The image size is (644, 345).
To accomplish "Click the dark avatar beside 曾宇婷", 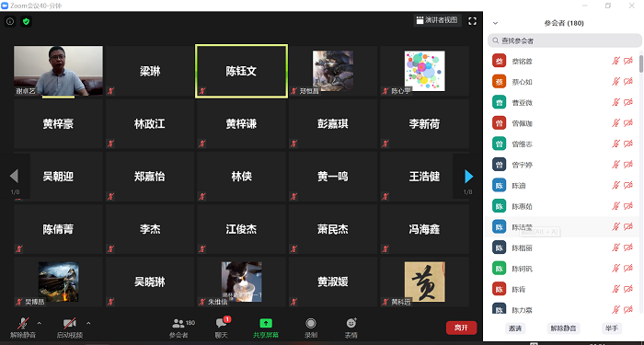I will click(499, 165).
